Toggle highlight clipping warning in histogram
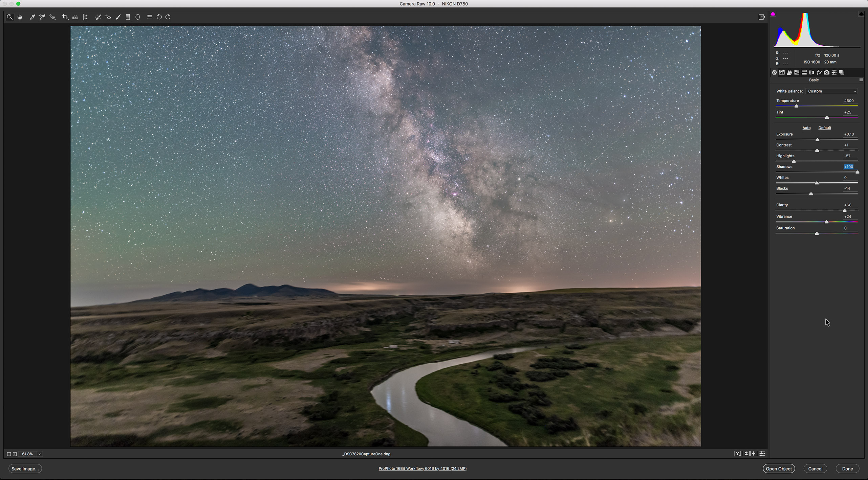868x480 pixels. pyautogui.click(x=861, y=14)
